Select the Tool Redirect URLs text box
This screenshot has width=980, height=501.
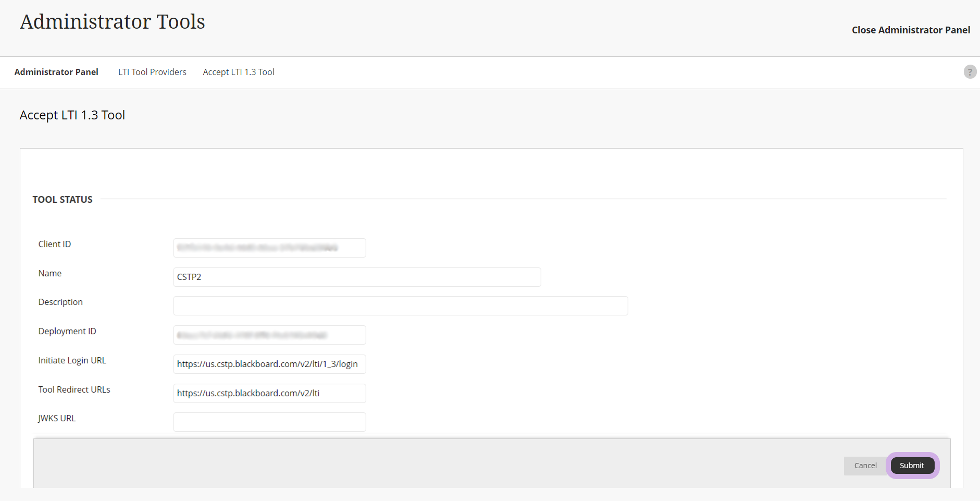tap(269, 394)
